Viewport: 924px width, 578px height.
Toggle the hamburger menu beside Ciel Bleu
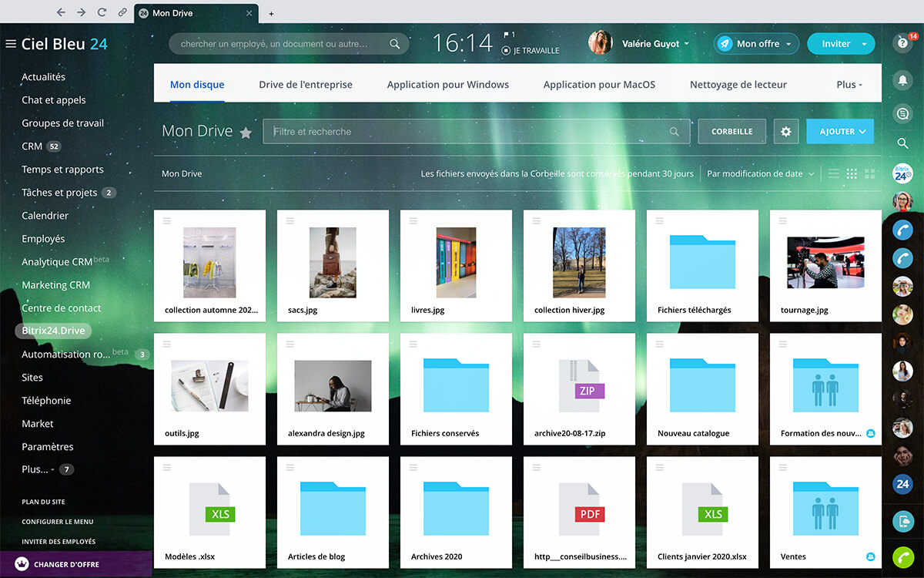[11, 44]
